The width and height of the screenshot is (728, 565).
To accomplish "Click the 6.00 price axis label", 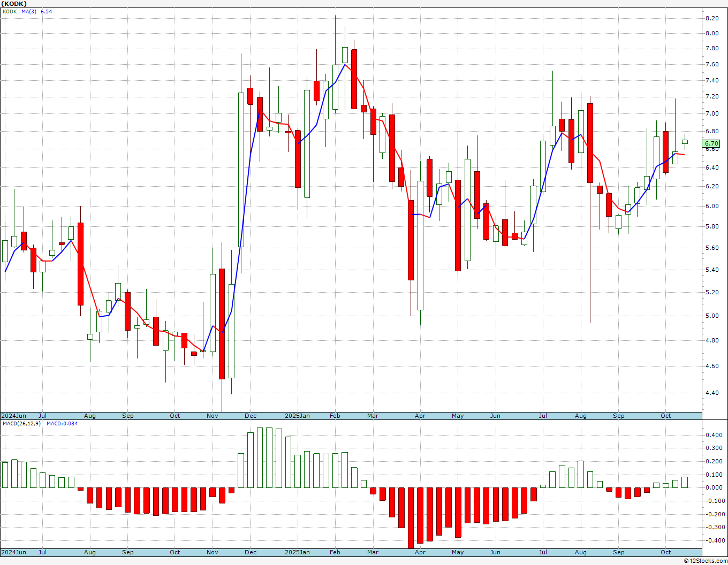I will (x=712, y=207).
